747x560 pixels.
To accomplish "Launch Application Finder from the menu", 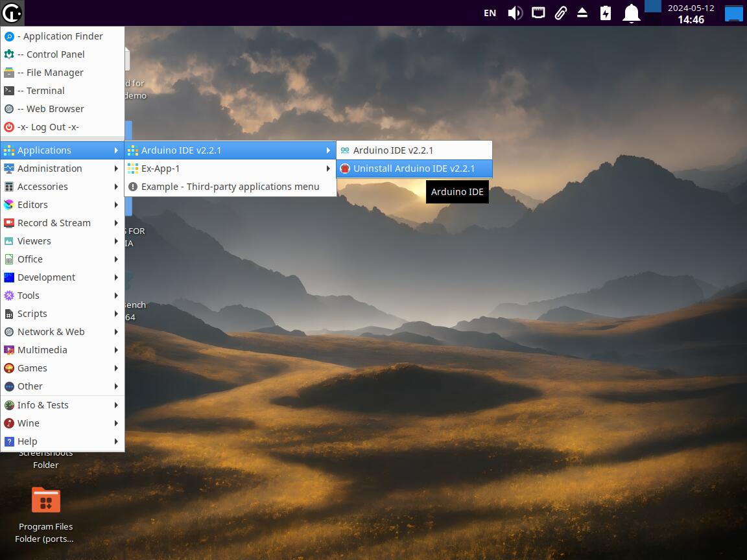I will point(62,36).
